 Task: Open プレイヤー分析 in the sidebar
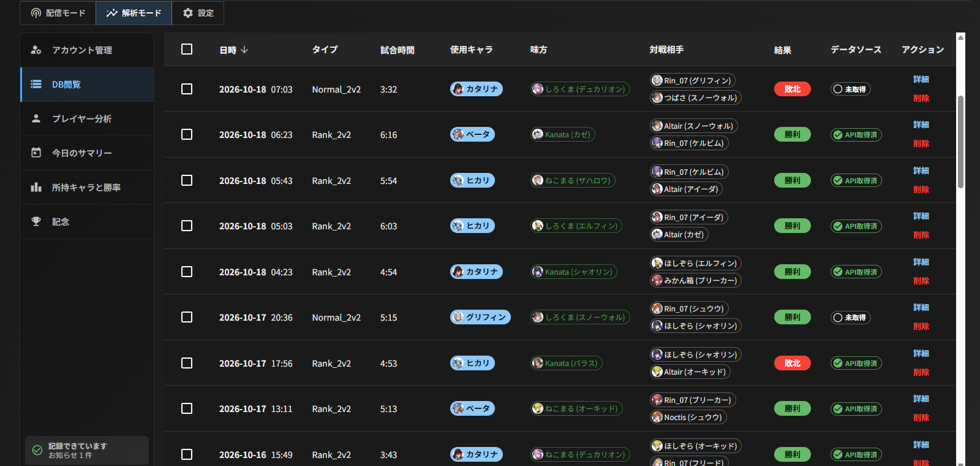(87, 118)
